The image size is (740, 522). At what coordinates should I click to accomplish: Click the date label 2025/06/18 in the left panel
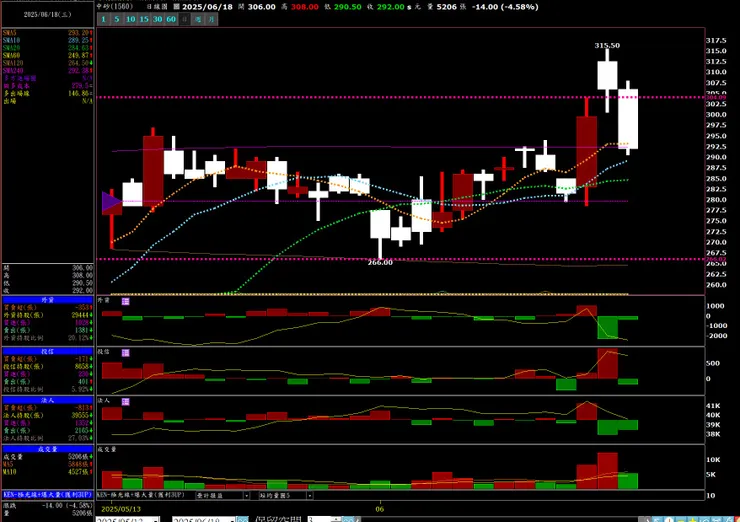click(47, 15)
